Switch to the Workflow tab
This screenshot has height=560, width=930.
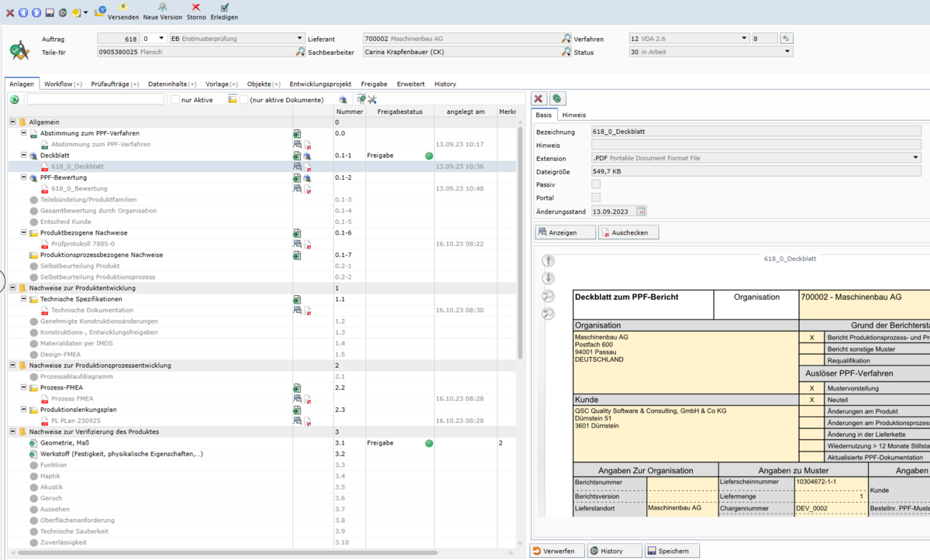pyautogui.click(x=63, y=84)
